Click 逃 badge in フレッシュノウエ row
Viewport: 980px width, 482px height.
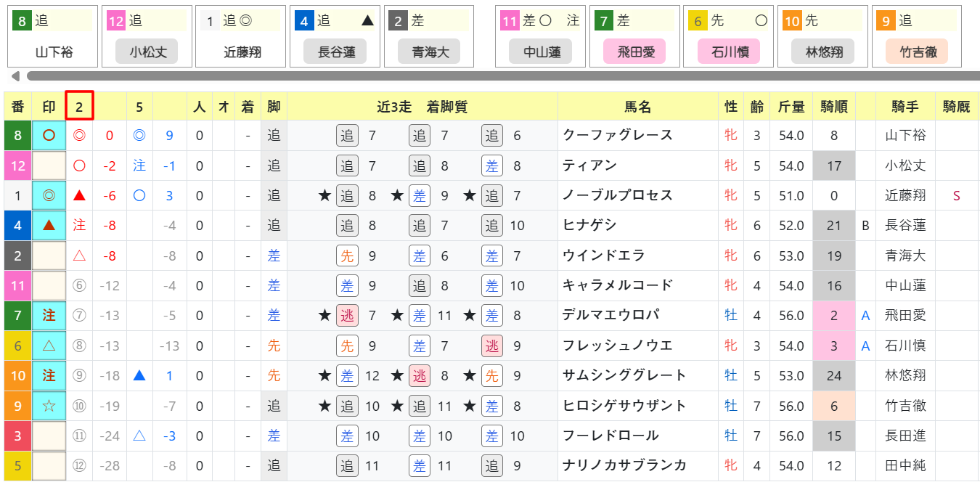492,346
